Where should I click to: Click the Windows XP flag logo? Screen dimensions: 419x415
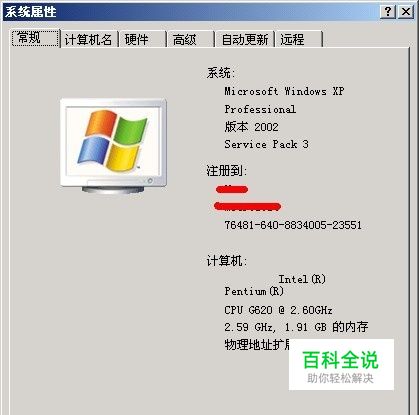(x=112, y=140)
